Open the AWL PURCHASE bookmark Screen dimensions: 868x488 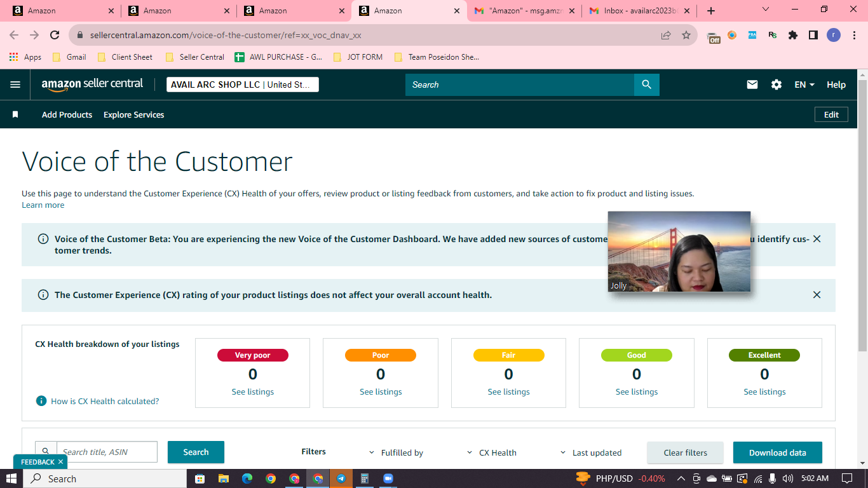278,57
